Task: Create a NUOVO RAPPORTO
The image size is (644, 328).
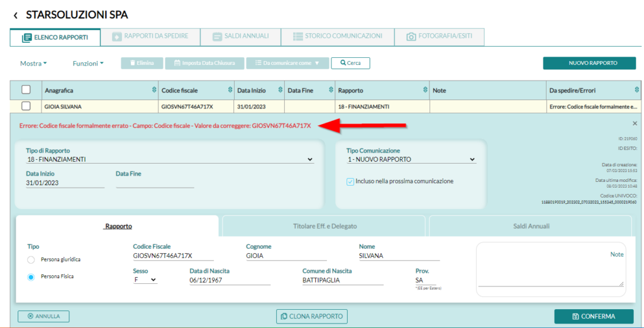Action: (x=589, y=64)
